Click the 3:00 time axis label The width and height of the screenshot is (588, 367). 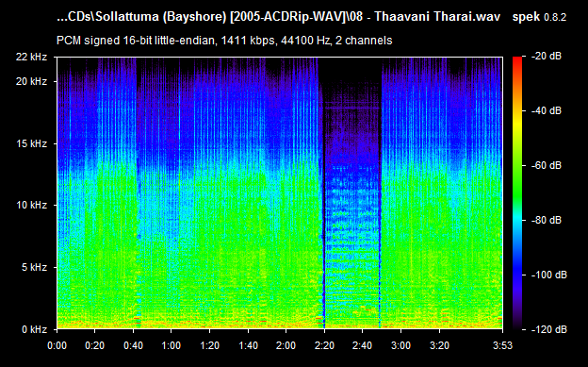pos(400,345)
